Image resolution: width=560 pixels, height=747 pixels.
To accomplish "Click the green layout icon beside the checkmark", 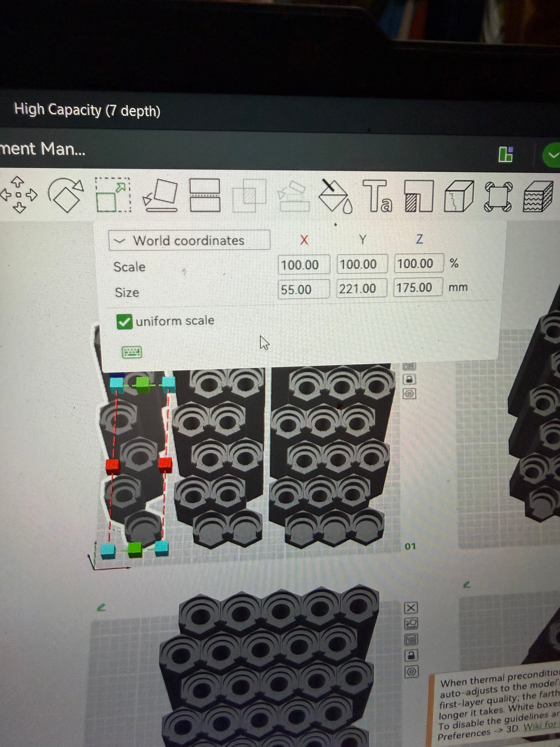I will pos(506,154).
